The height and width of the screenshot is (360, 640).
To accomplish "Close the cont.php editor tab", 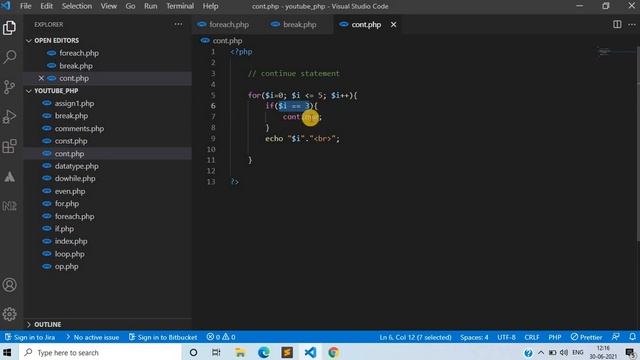I will tap(393, 24).
